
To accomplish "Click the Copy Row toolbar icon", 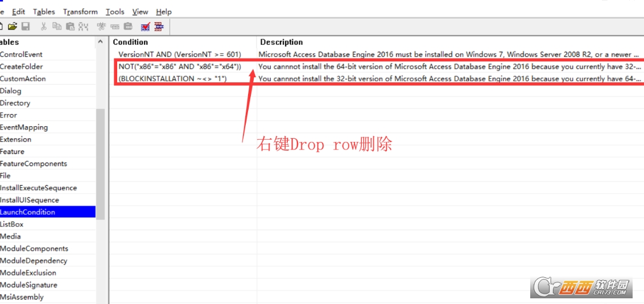I will pyautogui.click(x=115, y=27).
